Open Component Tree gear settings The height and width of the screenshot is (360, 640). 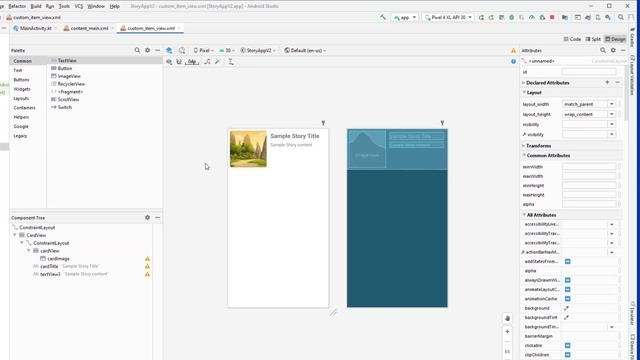[x=147, y=218]
